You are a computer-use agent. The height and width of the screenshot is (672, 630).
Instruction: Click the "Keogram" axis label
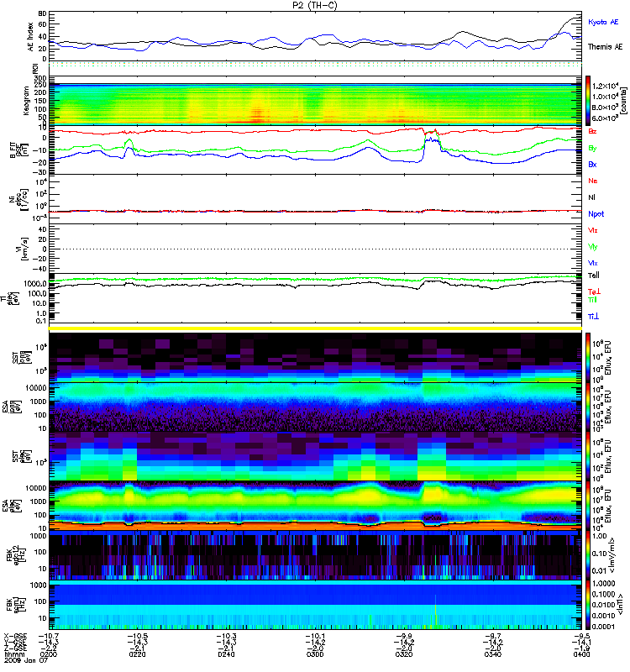click(26, 100)
